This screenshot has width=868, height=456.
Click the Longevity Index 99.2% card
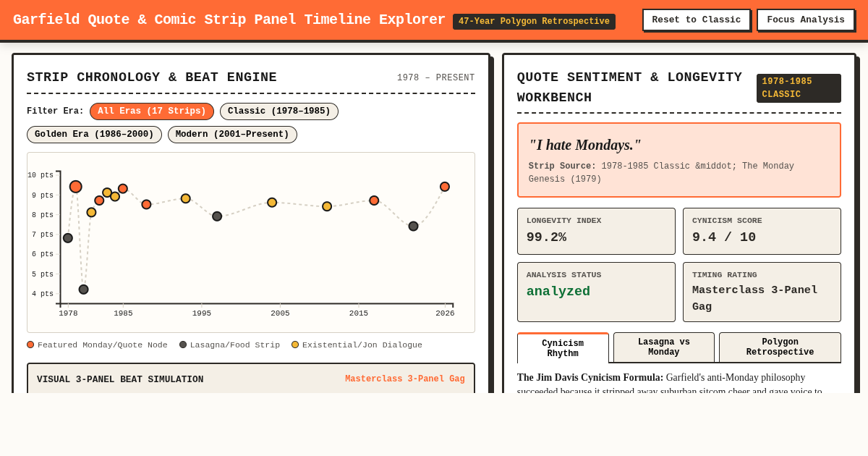click(x=596, y=231)
